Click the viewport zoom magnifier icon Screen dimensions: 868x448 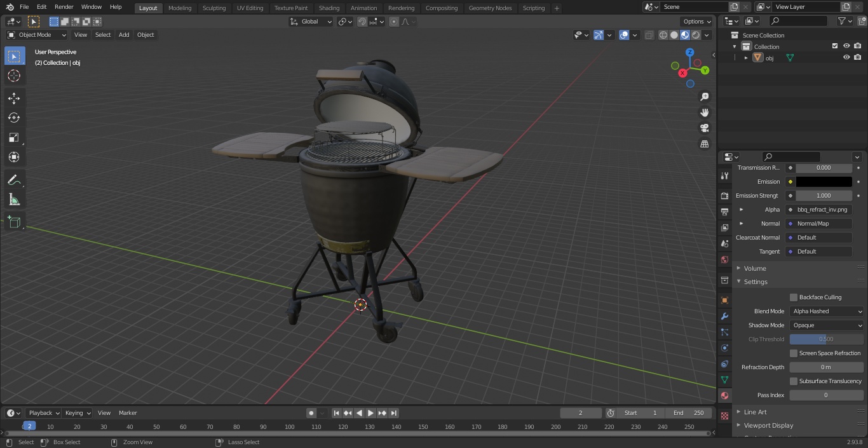coord(704,97)
